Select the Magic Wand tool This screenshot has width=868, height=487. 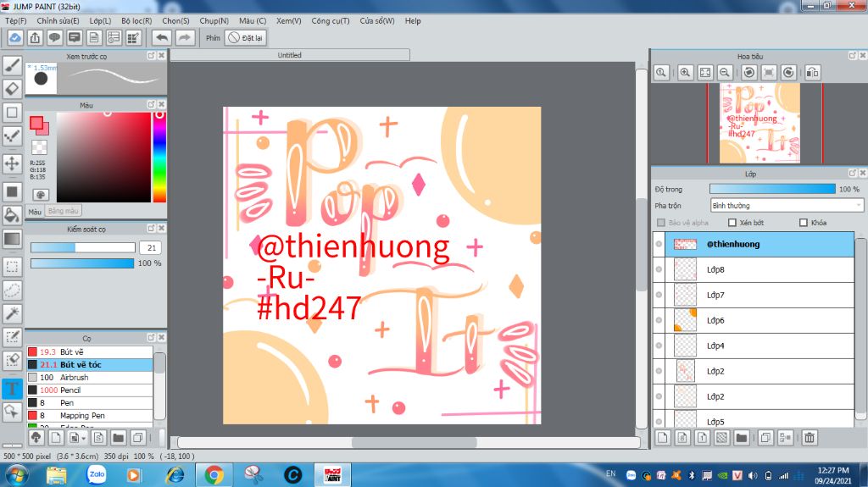[12, 313]
